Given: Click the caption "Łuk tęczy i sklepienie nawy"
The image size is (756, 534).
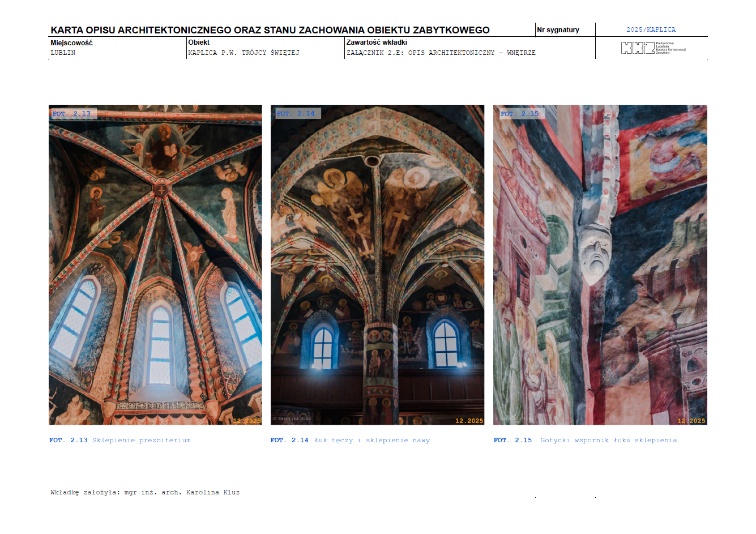Looking at the screenshot, I should [372, 440].
